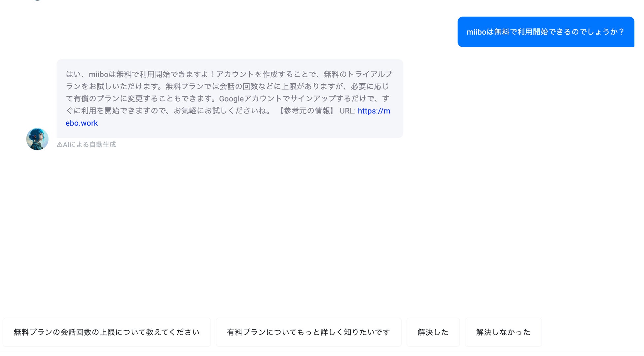
Task: Click the warning triangle beside AIによる自動生成
Action: tap(59, 145)
